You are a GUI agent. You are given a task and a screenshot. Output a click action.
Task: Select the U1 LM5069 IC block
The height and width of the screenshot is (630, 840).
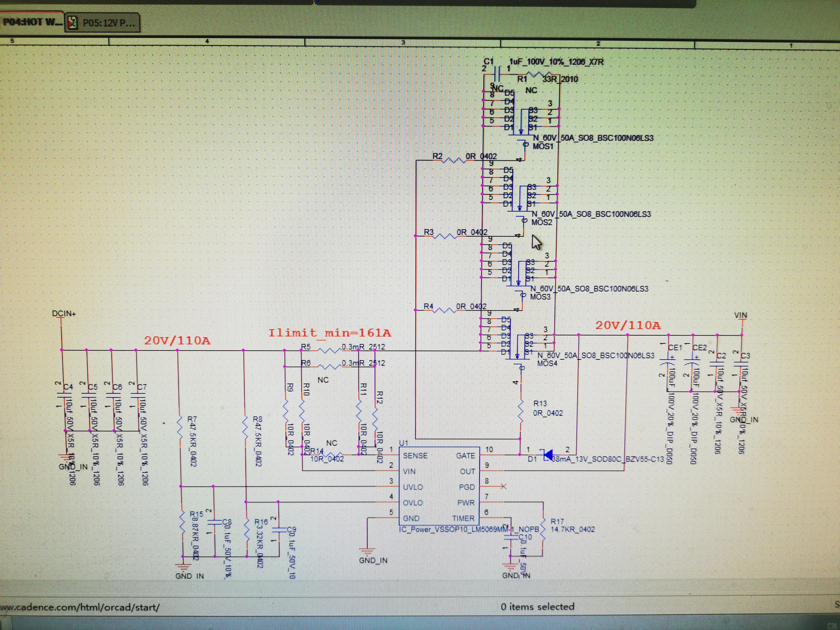(439, 487)
